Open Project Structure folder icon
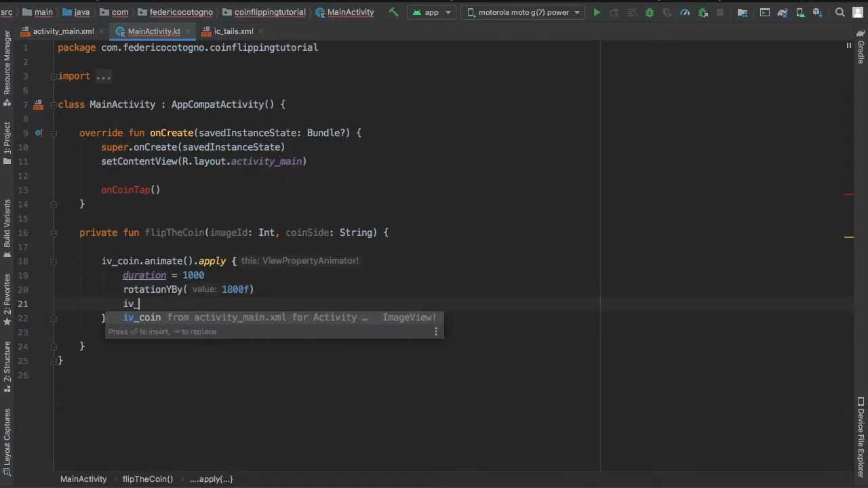 743,12
